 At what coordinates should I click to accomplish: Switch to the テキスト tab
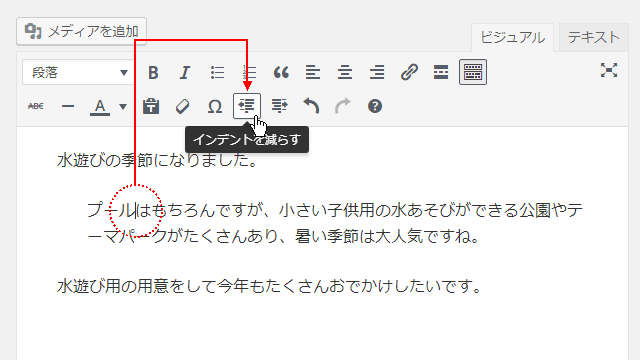coord(593,37)
